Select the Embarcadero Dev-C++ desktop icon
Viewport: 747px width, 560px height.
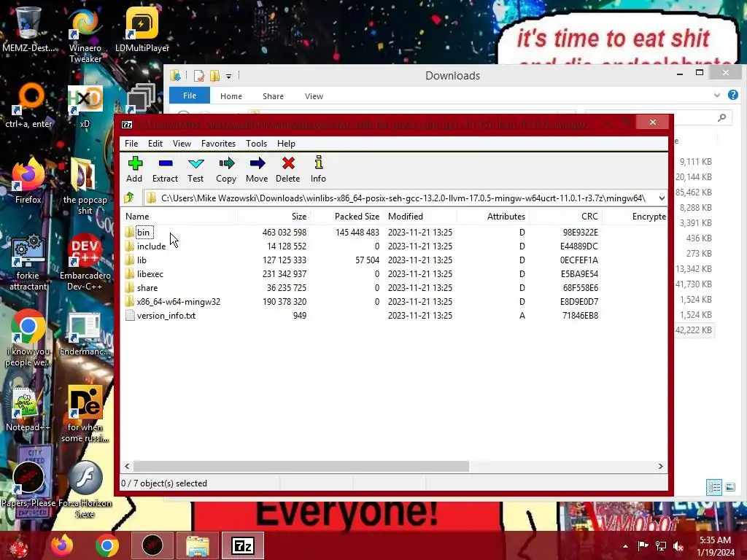point(85,262)
